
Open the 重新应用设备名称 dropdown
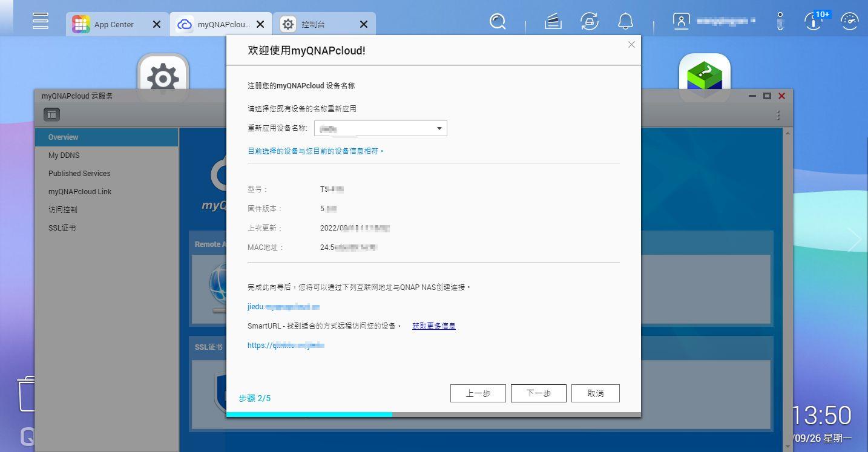[380, 128]
